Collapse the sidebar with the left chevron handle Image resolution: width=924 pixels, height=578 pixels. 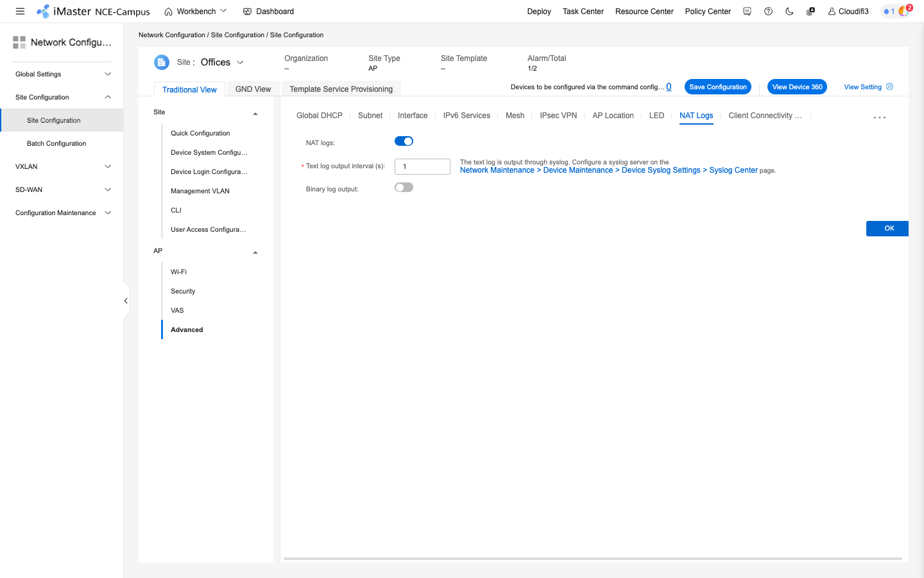pyautogui.click(x=125, y=300)
